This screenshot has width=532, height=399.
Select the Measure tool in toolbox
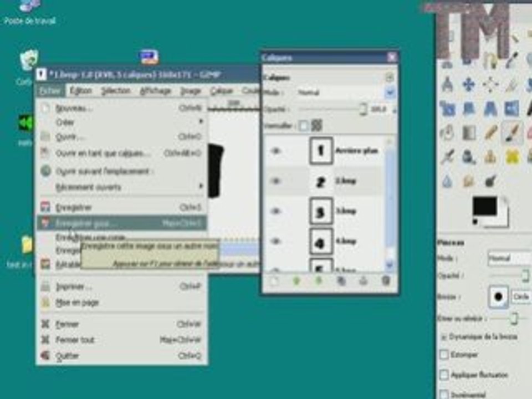447,85
